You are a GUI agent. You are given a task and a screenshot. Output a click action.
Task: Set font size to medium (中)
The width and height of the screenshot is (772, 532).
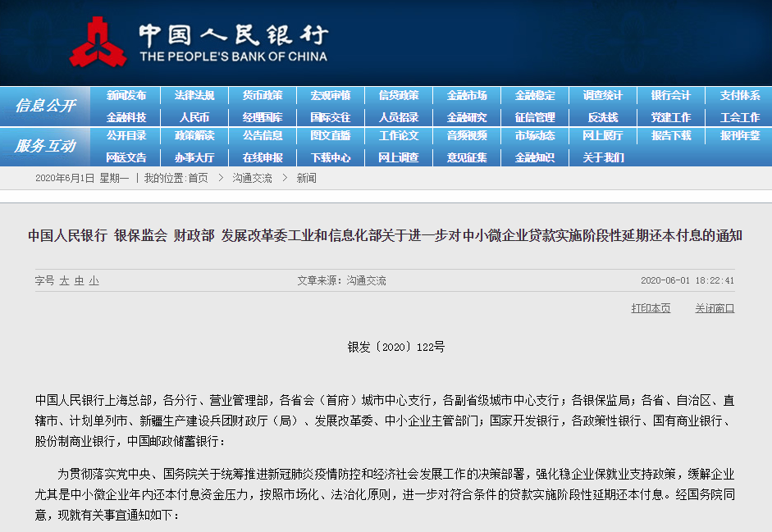(79, 280)
